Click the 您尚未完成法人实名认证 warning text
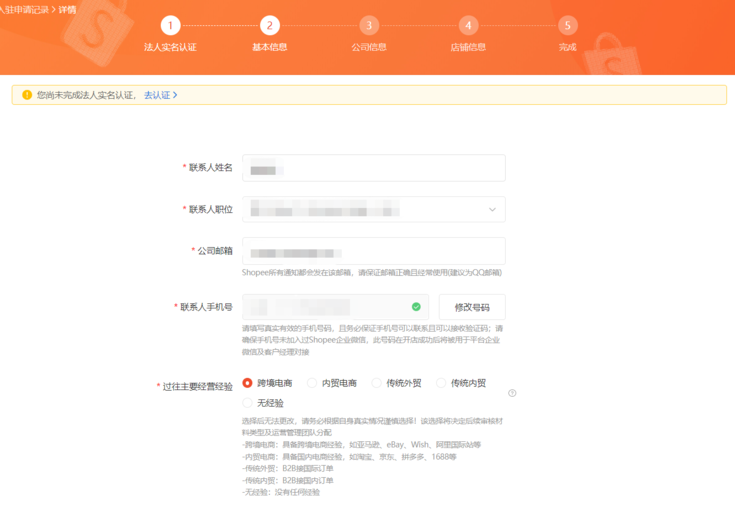 tap(87, 95)
